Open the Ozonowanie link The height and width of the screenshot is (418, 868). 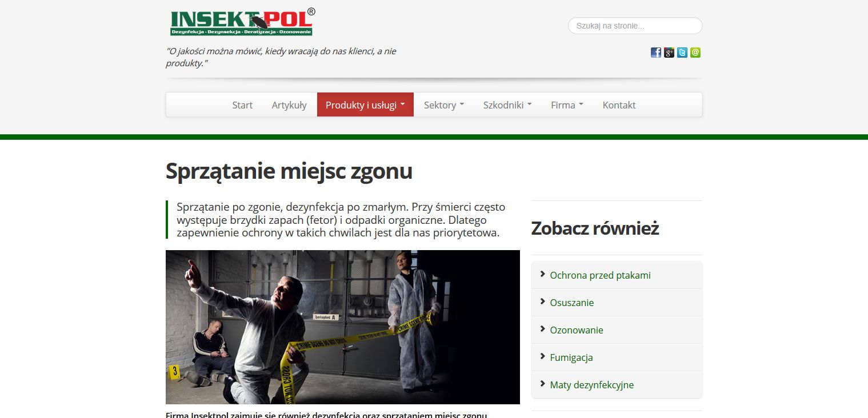(577, 330)
